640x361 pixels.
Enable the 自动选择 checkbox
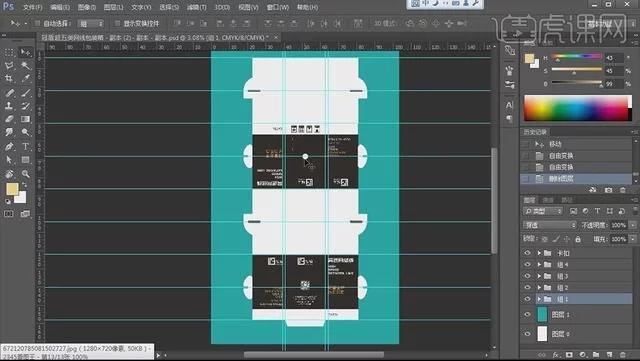click(x=38, y=23)
